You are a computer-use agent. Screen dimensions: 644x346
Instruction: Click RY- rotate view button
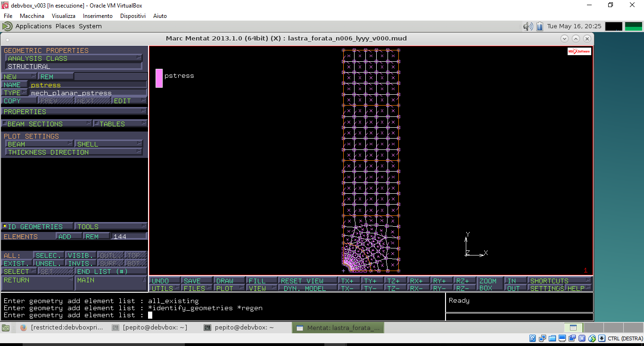(x=441, y=288)
